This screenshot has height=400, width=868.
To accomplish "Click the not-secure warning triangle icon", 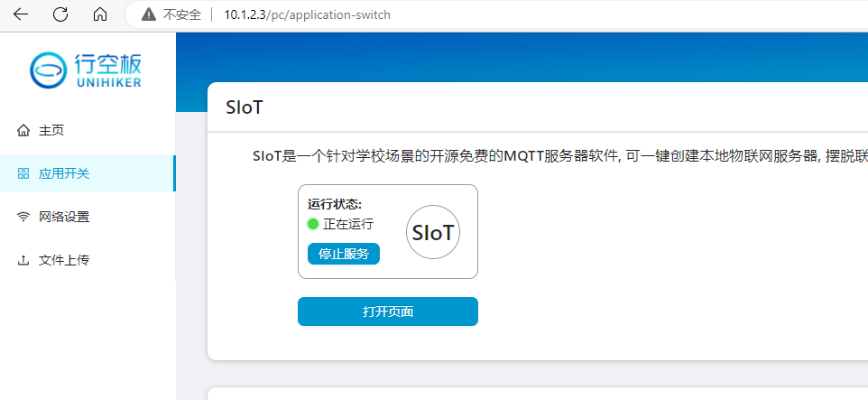I will click(x=148, y=14).
